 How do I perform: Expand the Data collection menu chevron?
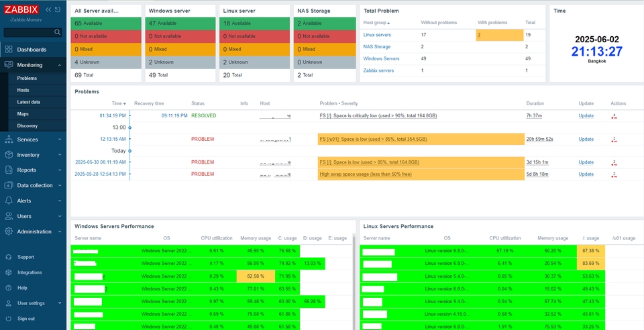point(60,186)
